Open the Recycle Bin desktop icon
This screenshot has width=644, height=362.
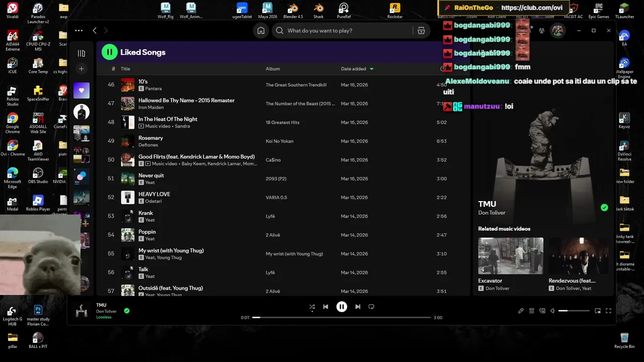pos(624,340)
